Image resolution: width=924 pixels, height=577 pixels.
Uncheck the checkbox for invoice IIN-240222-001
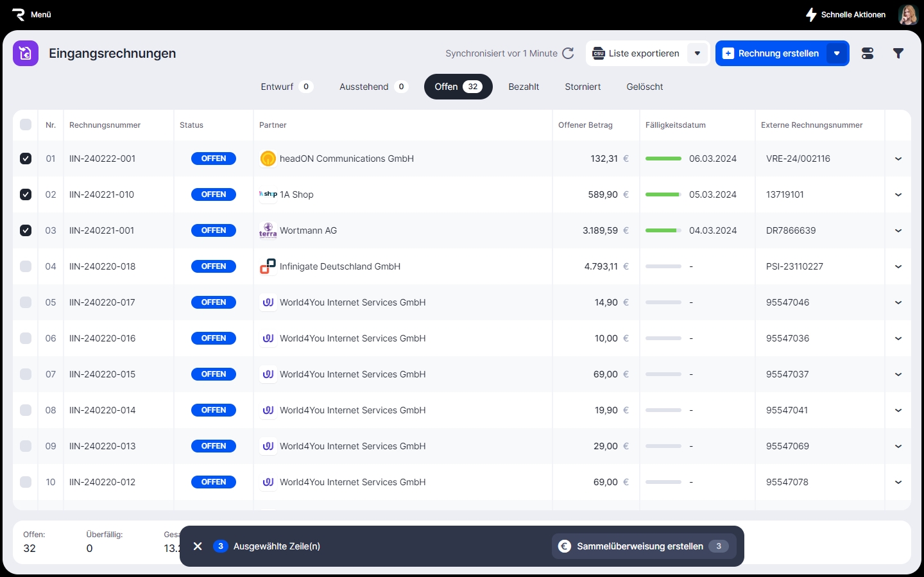coord(26,159)
